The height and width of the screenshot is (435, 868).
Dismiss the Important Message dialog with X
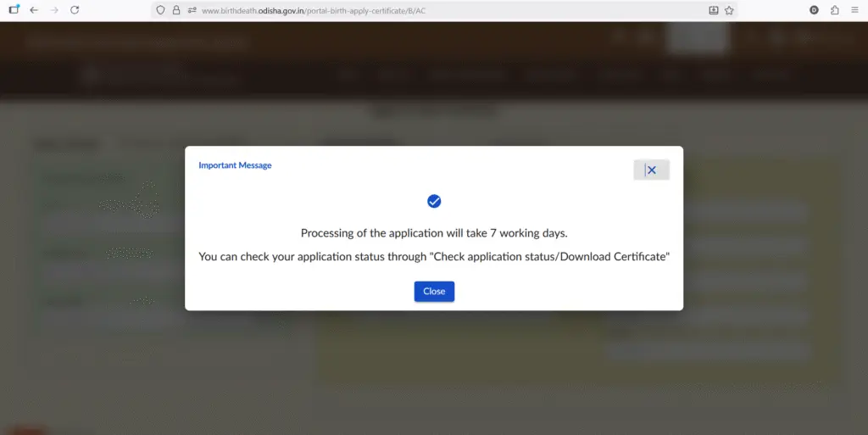point(651,170)
